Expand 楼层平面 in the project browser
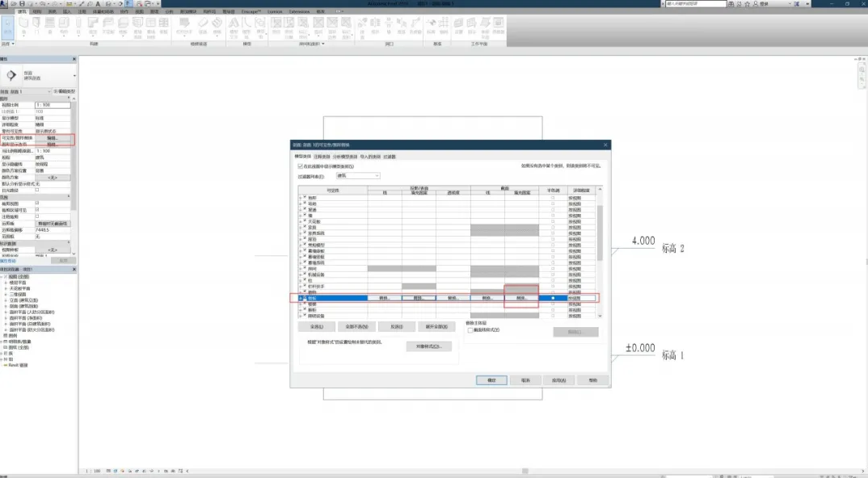Viewport: 868px width, 478px height. coord(6,283)
